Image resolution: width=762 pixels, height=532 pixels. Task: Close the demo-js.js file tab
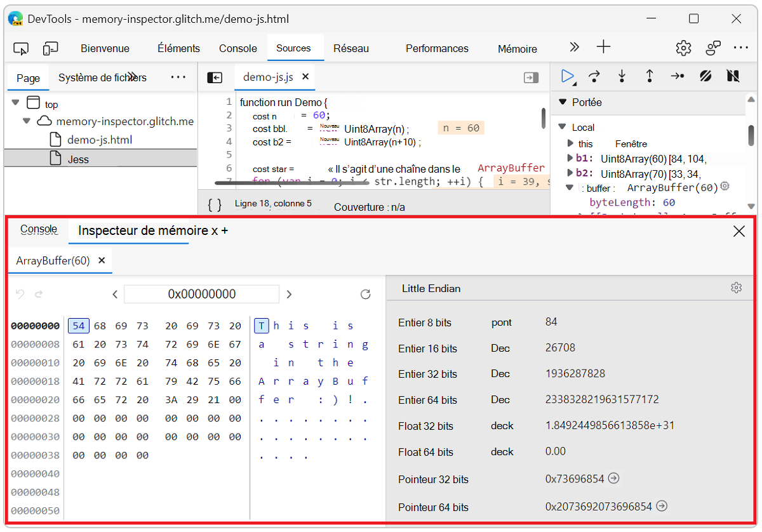pyautogui.click(x=305, y=77)
